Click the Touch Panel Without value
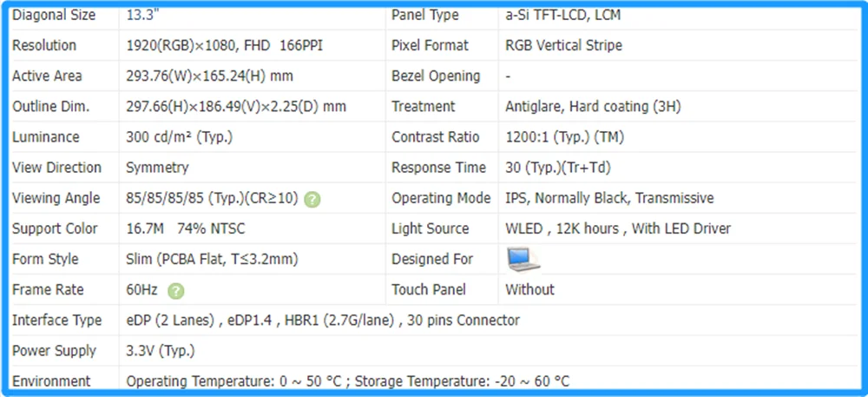The image size is (868, 397). point(529,289)
